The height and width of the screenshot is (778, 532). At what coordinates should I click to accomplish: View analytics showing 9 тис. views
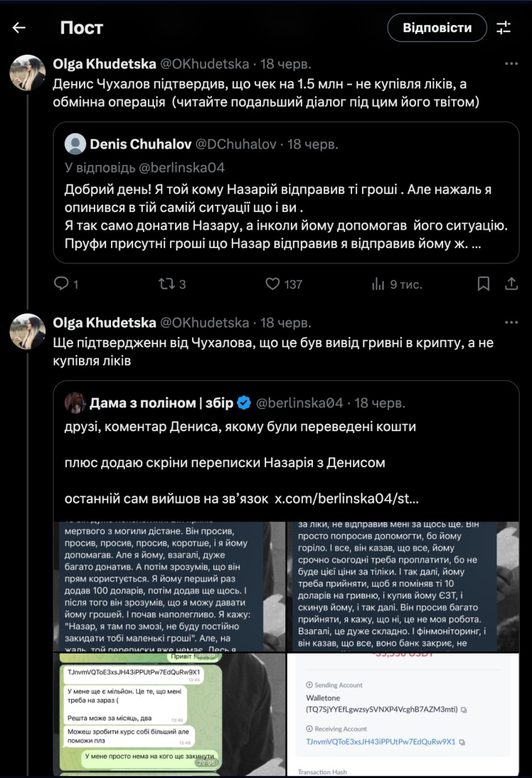(378, 284)
